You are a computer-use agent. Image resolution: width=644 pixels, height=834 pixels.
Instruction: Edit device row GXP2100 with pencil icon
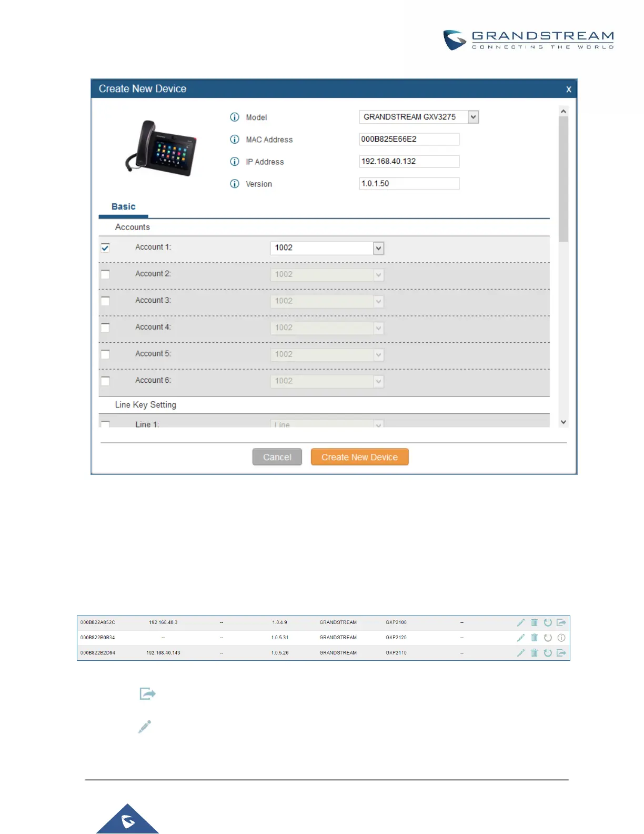pyautogui.click(x=521, y=622)
